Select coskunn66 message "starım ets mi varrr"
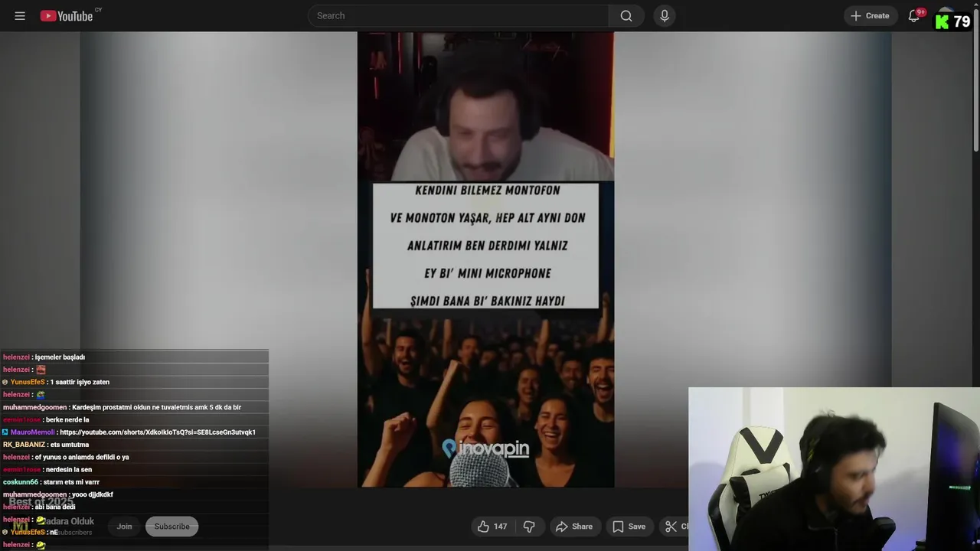This screenshot has height=551, width=980. point(71,482)
